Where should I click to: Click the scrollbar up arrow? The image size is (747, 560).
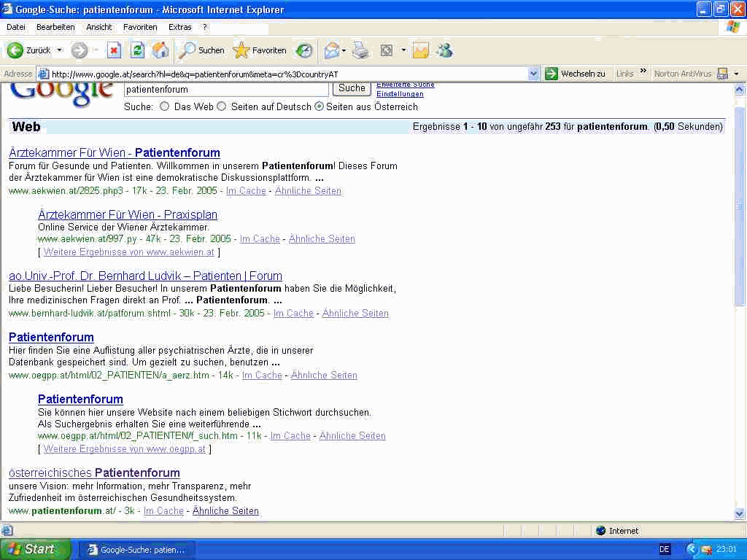(740, 89)
